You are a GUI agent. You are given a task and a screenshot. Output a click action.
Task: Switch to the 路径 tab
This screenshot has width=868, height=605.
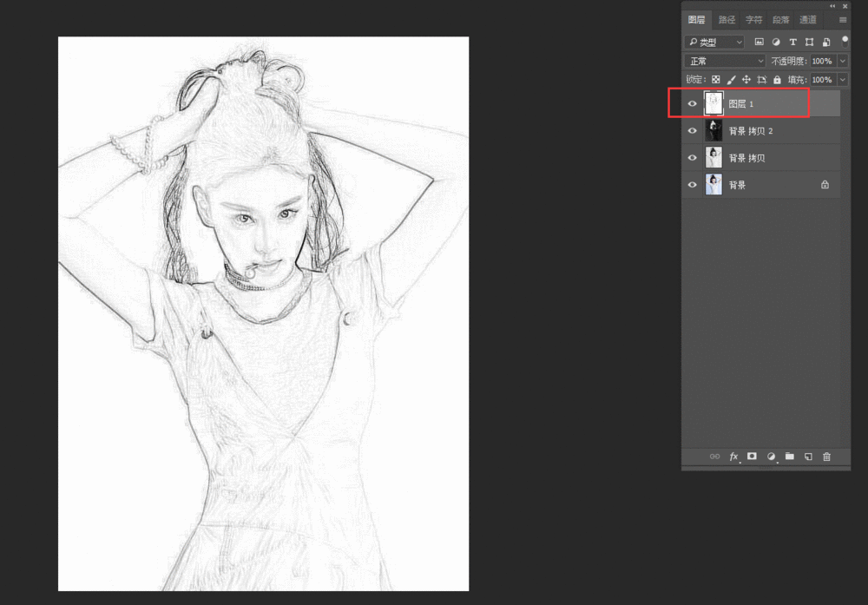click(727, 20)
